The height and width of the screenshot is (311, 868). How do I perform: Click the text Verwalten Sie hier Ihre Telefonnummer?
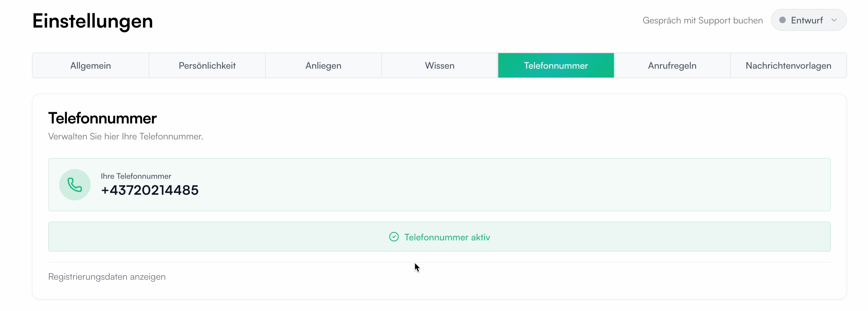click(126, 136)
